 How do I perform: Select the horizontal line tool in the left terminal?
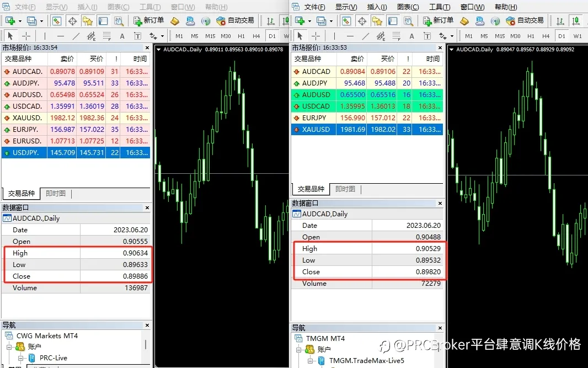[60, 36]
